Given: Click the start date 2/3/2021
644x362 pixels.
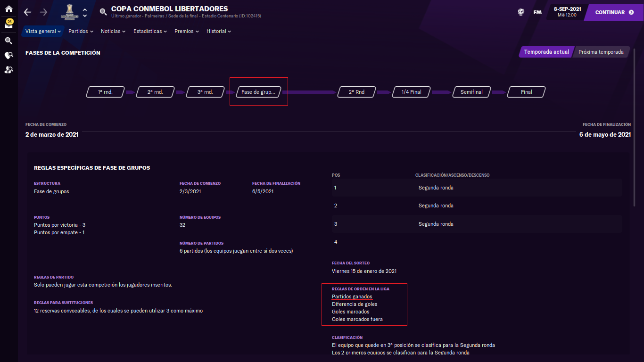Looking at the screenshot, I should 190,191.
